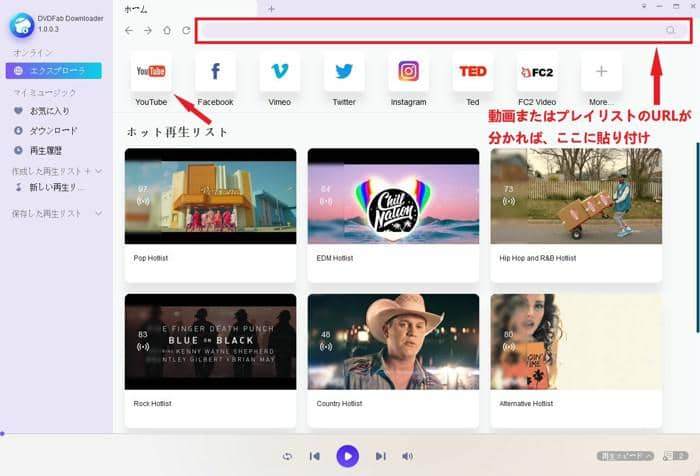Open the playback speed dropdown pill
Screen dimensions: 700x476
[x=625, y=456]
